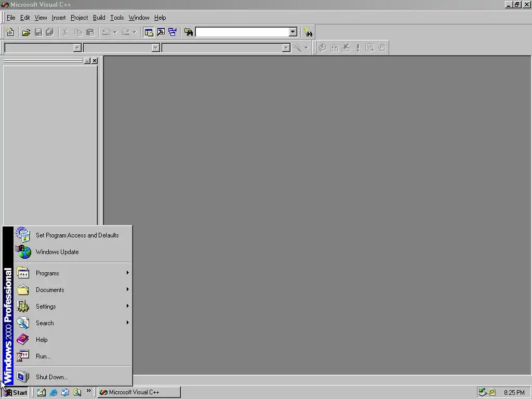Viewport: 532px width, 399px height.
Task: Click the Open file folder icon
Action: (x=26, y=32)
